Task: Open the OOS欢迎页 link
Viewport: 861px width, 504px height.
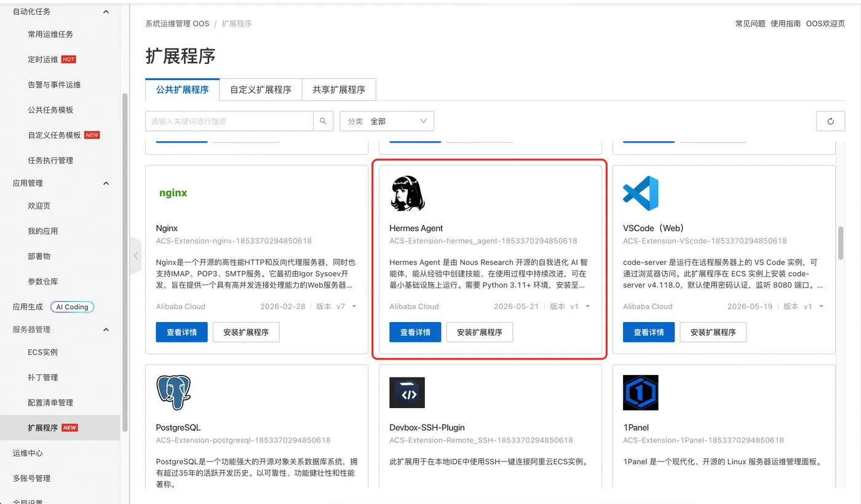Action: click(x=825, y=23)
